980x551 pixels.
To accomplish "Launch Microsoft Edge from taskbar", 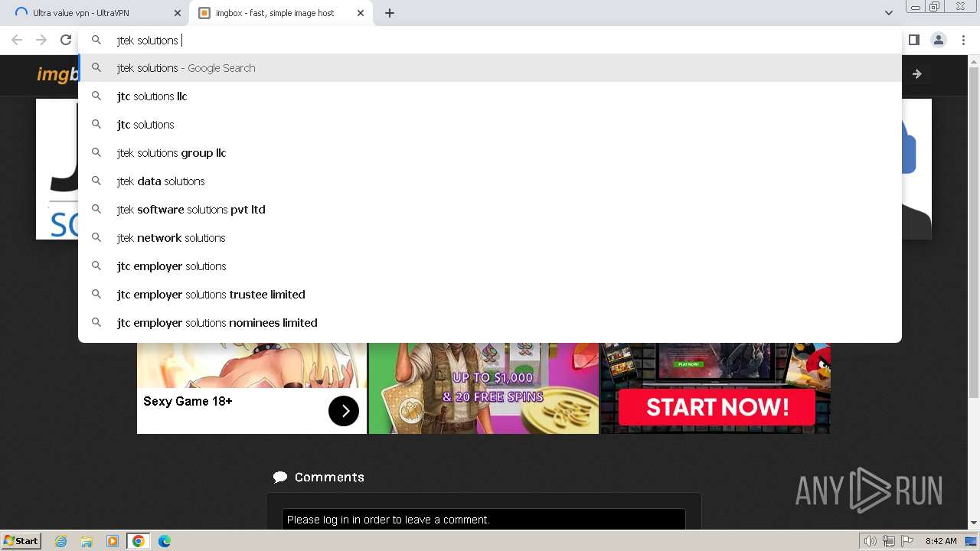I will (165, 541).
